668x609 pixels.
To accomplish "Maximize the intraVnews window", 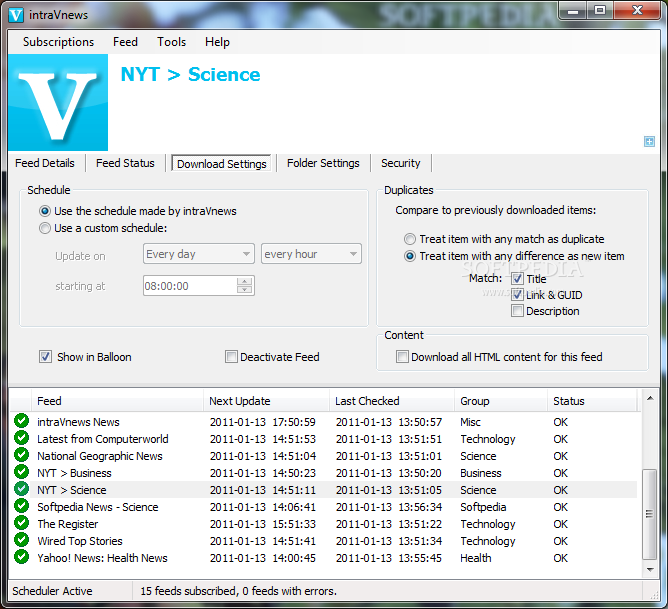I will pyautogui.click(x=600, y=11).
